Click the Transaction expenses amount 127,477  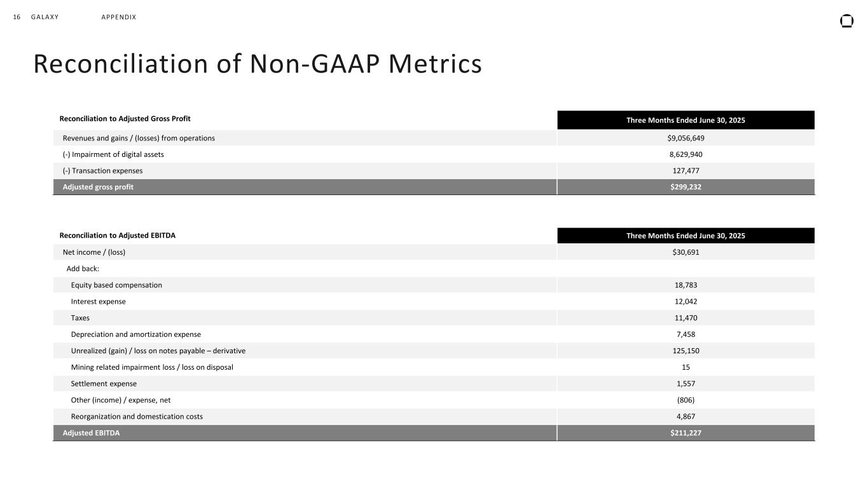(685, 171)
